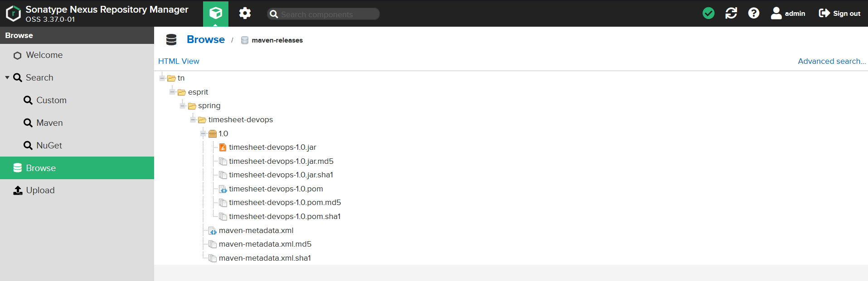The width and height of the screenshot is (868, 281).
Task: Select timesheet-devops-1.0.jar in tree
Action: point(272,147)
